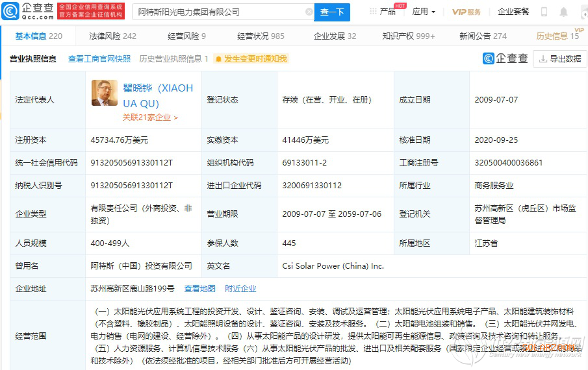Select credit code 913205056913301​12T in 统一社会信用代码 row
The image size is (588, 370).
point(132,162)
